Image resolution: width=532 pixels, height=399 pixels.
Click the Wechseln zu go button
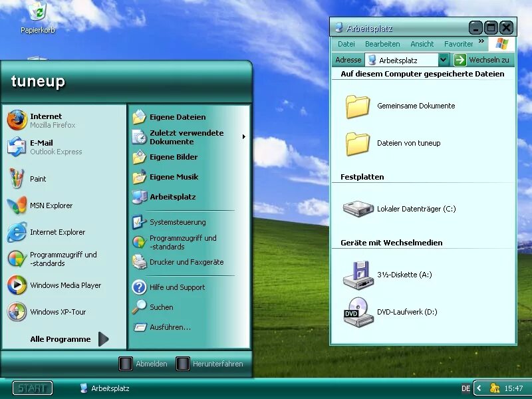tap(481, 60)
